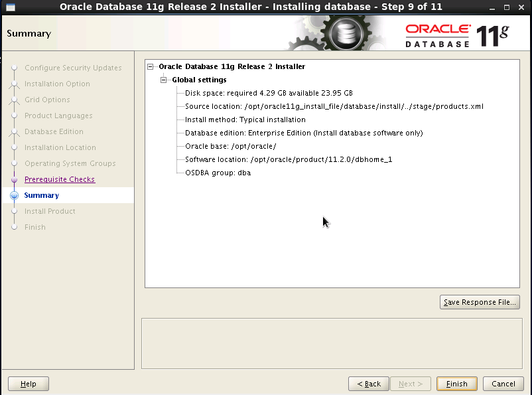Click the Product Languages bullet icon
Image resolution: width=532 pixels, height=395 pixels.
click(14, 116)
